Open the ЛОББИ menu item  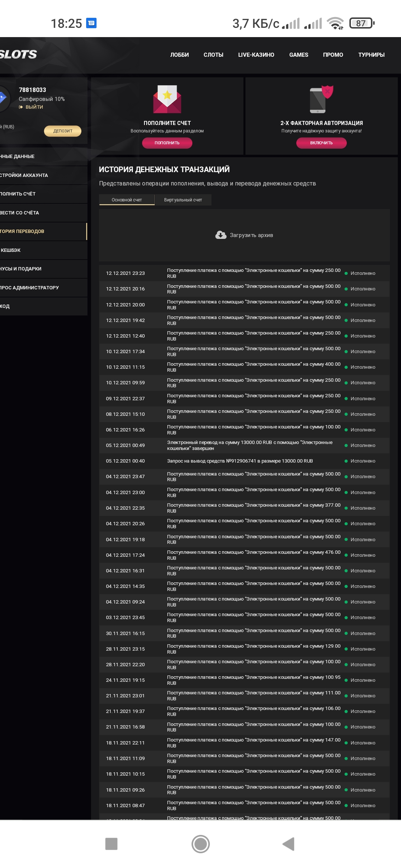(179, 55)
